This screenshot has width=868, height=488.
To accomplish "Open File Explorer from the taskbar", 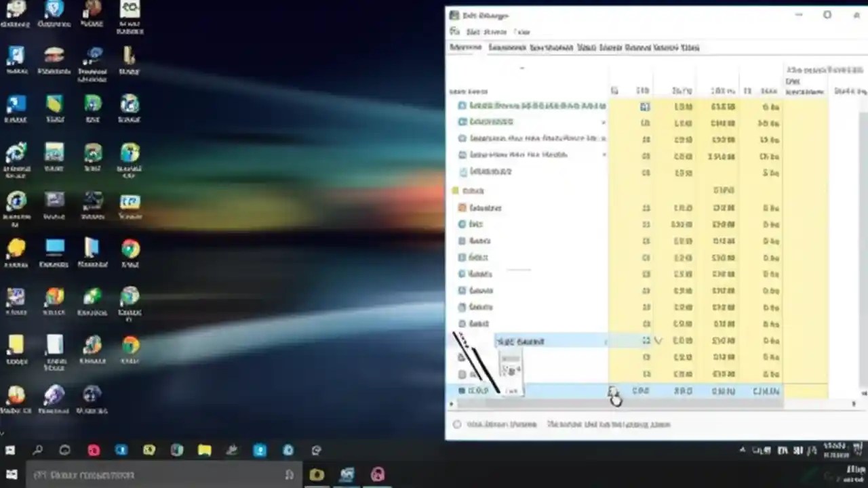I will 204,449.
